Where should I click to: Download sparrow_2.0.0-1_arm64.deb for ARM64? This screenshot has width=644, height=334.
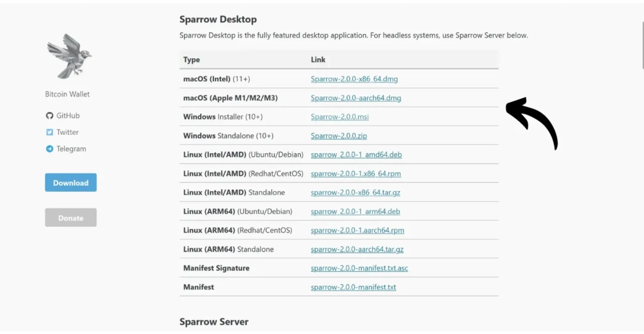coord(355,212)
